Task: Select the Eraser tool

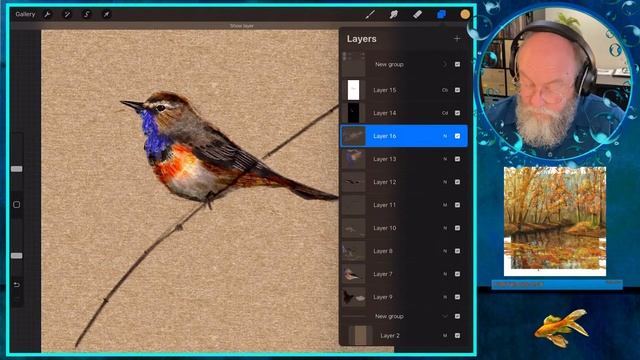Action: tap(417, 15)
